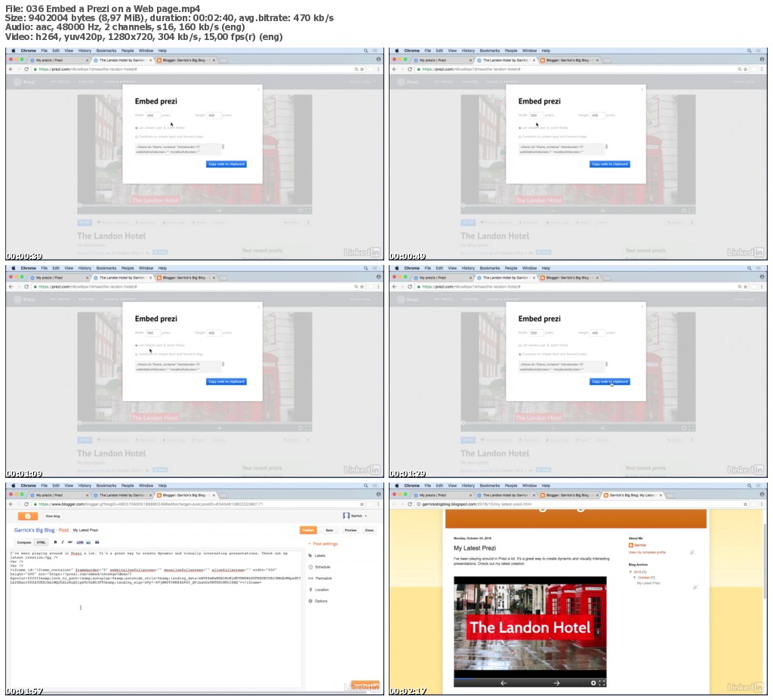Collapse the October blog archive entry

pyautogui.click(x=635, y=578)
